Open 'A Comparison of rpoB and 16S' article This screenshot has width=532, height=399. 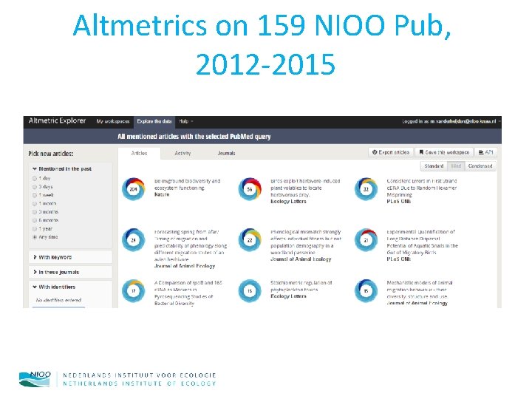point(188,293)
